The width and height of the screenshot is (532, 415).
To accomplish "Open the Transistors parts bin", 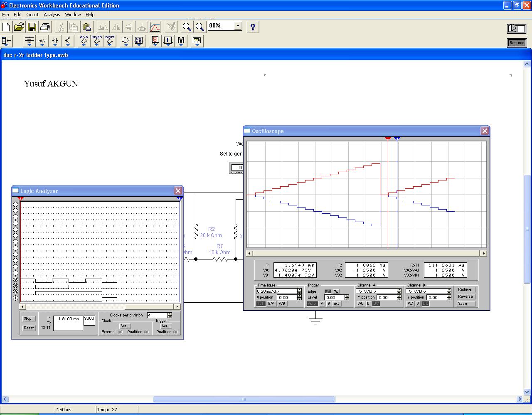I will point(68,41).
